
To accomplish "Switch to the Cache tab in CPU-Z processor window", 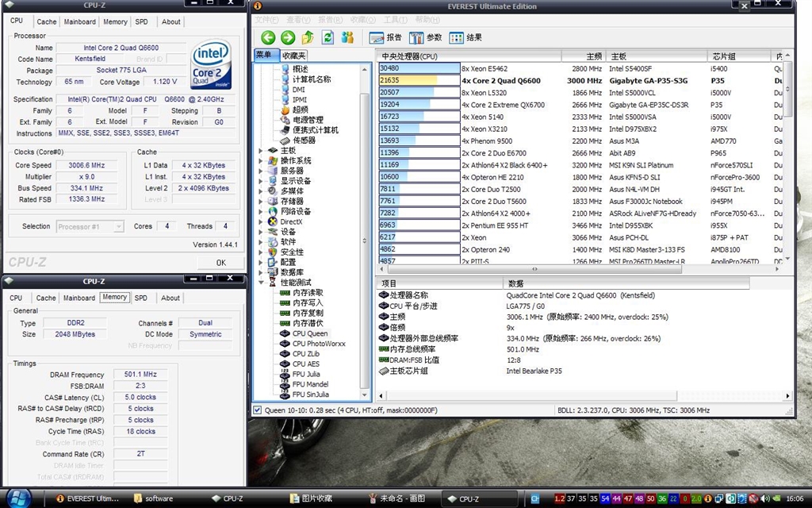I will (x=46, y=21).
